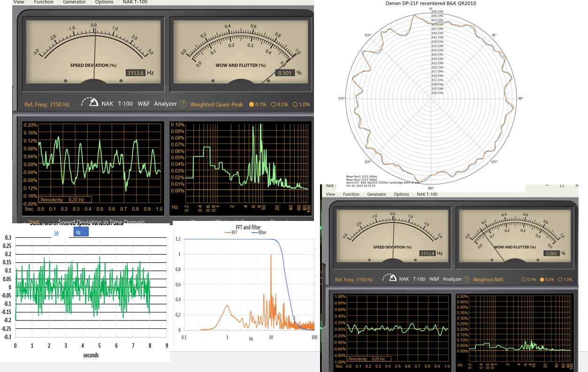This screenshot has width=588, height=372.
Task: Open Options menu in the Quasi-Peak analyzer window
Action: [104, 2]
